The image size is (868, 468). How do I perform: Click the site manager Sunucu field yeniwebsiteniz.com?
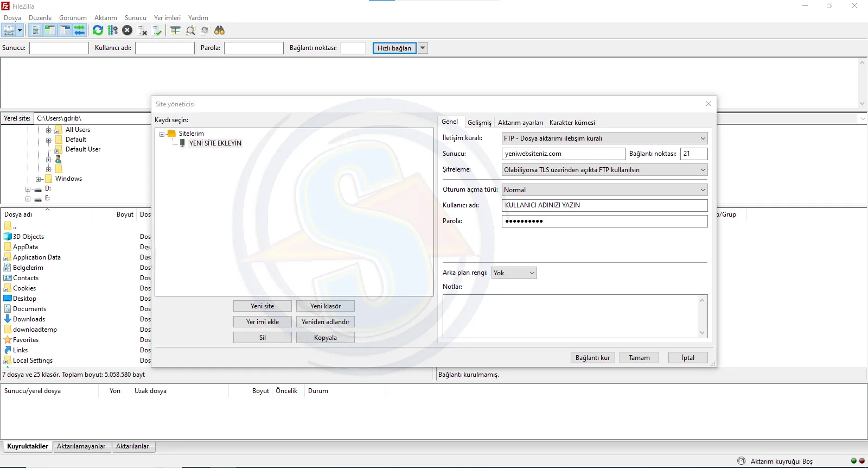click(x=564, y=154)
